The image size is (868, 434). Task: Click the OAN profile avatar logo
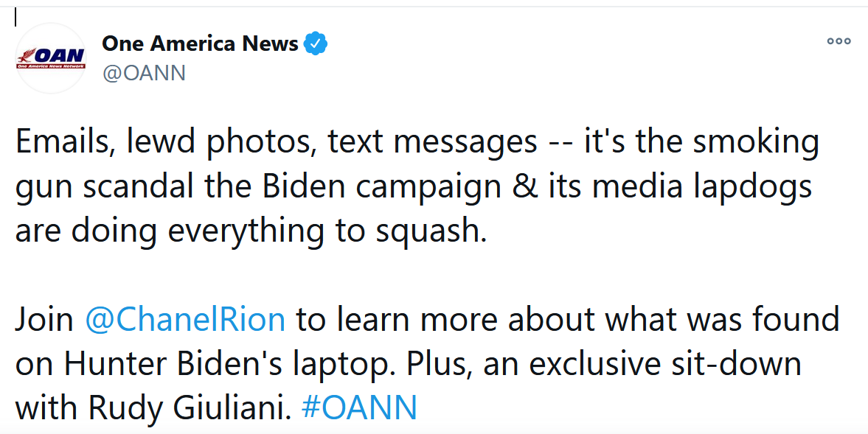(x=51, y=58)
